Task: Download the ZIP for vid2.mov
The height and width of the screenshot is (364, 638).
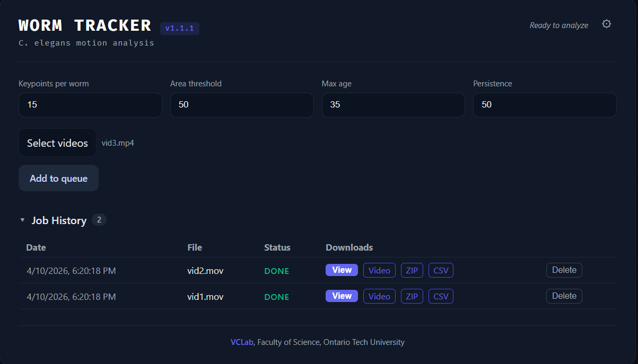Action: [412, 270]
